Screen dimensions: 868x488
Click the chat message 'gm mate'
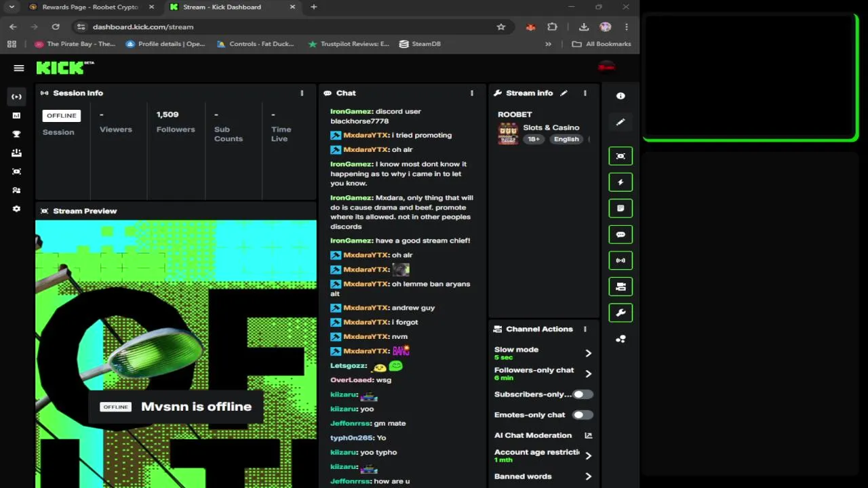[x=390, y=423]
